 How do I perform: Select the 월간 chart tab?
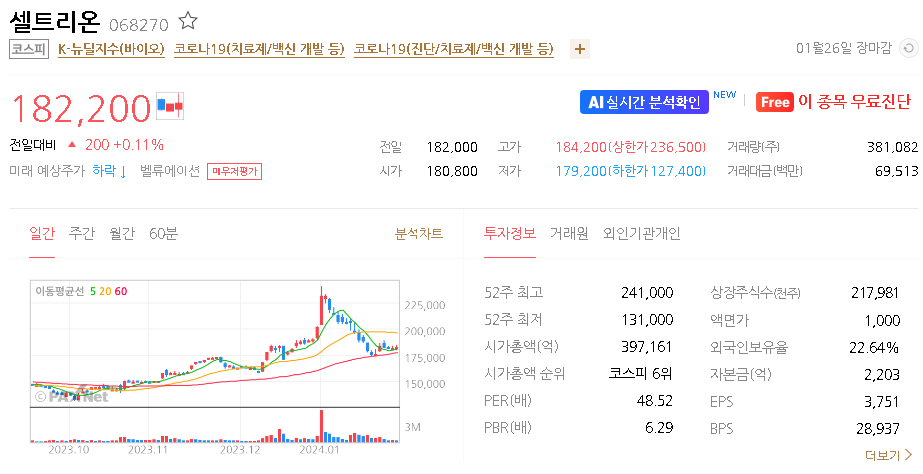tap(122, 234)
